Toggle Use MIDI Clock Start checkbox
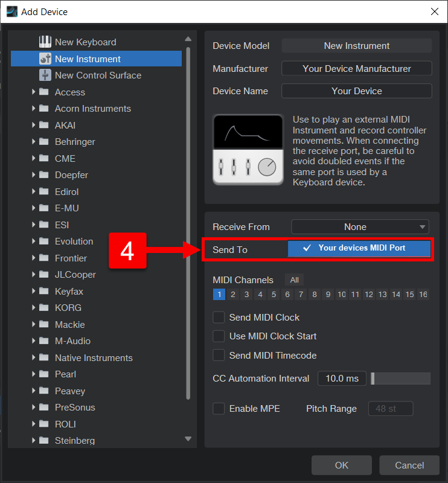This screenshot has height=483, width=448. pos(219,336)
